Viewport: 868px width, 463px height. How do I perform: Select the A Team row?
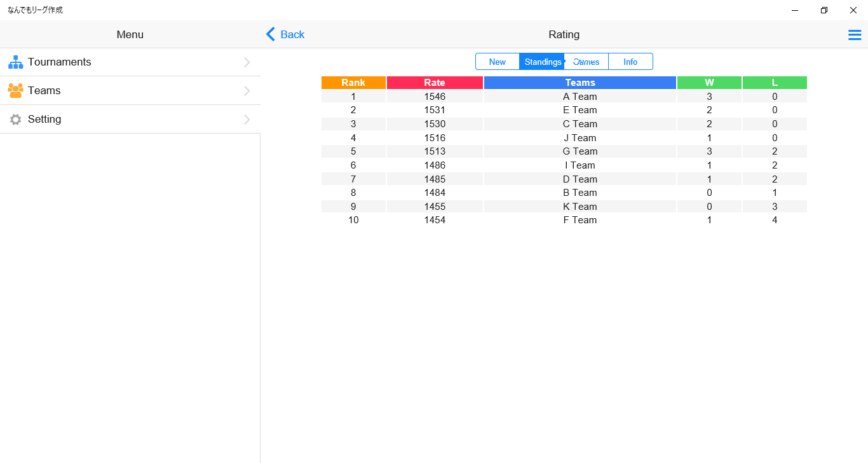coord(580,97)
